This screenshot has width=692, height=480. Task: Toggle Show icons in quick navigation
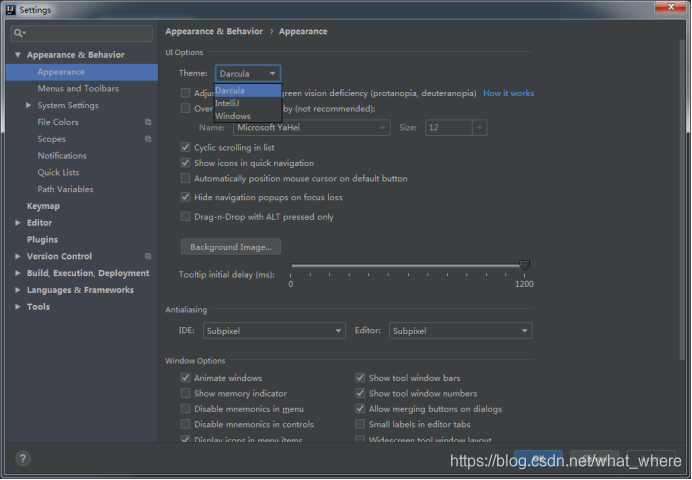point(185,163)
